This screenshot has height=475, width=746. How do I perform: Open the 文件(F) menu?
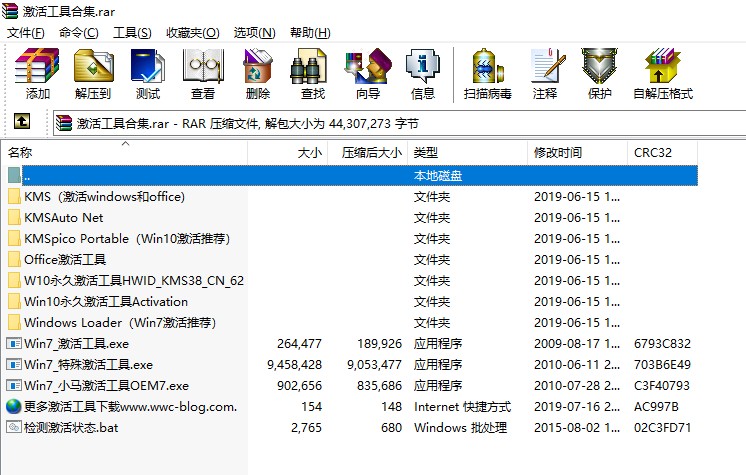point(25,33)
